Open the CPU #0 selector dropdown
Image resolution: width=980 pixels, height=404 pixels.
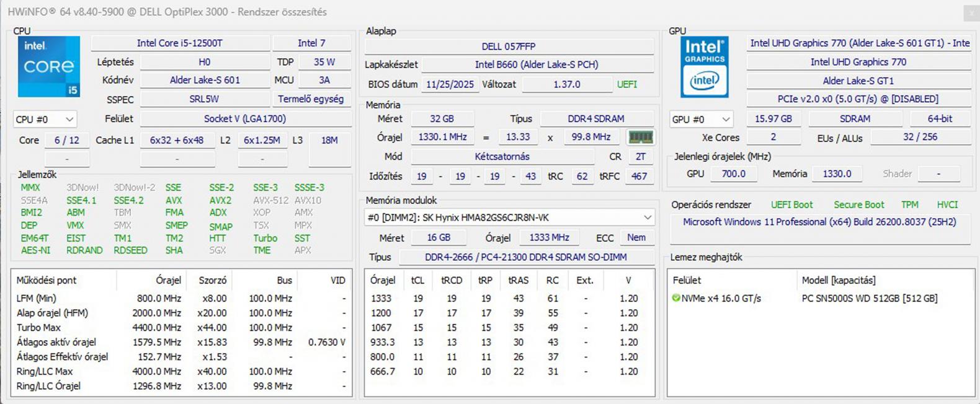point(44,119)
